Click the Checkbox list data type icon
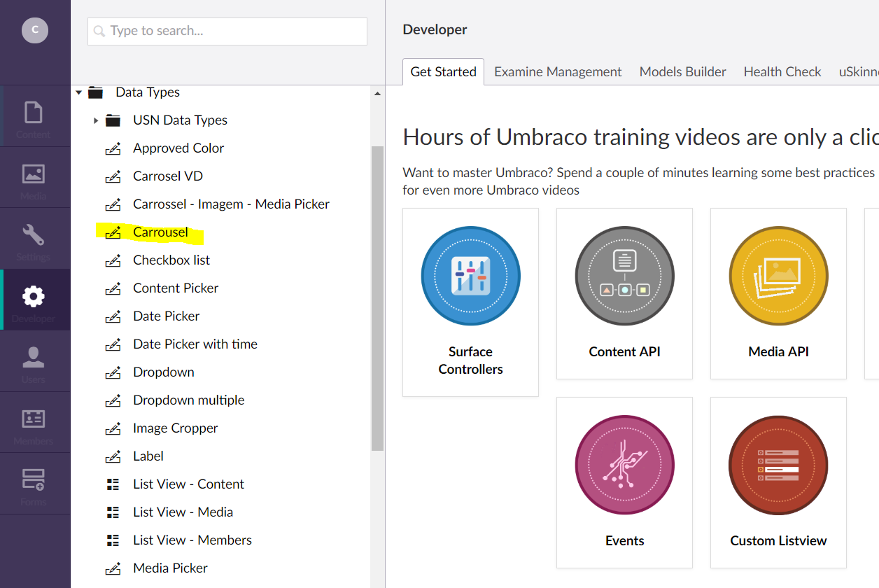 (113, 260)
